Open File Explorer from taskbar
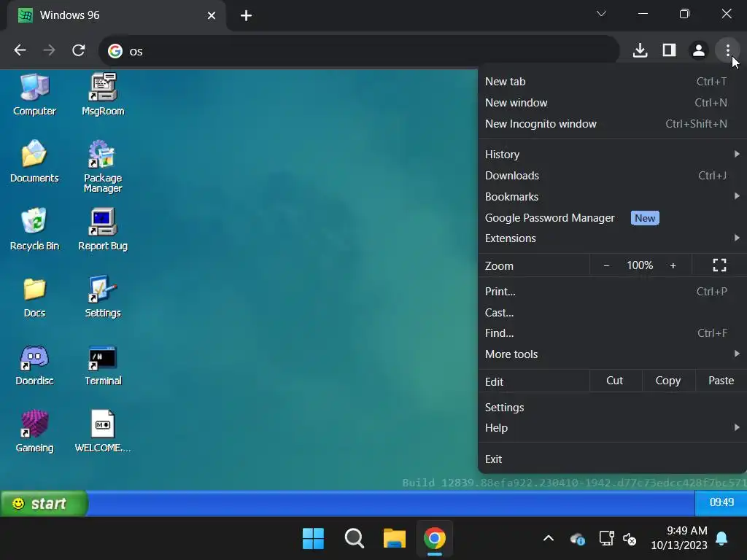 [x=395, y=539]
